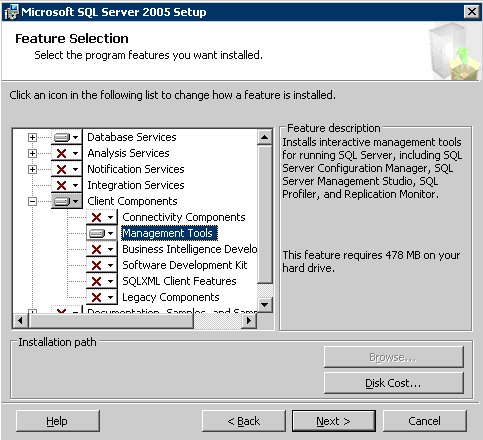
Task: Expand the Database Services tree node
Action: click(x=32, y=137)
